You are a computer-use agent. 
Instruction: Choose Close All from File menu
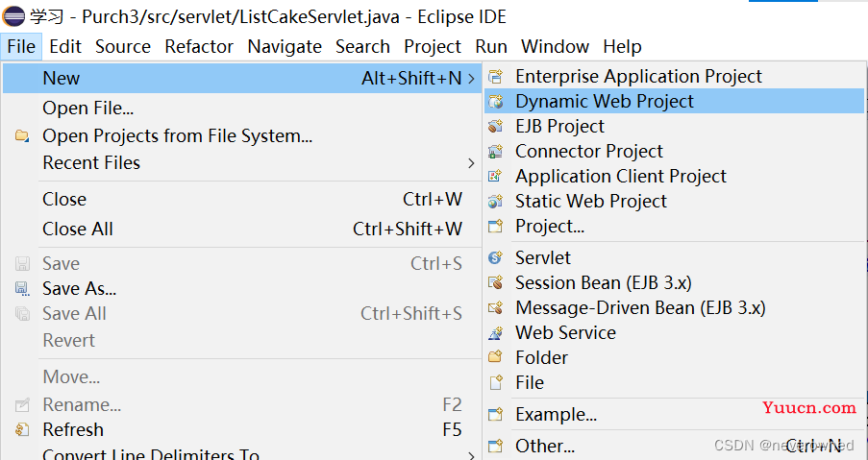242,229
